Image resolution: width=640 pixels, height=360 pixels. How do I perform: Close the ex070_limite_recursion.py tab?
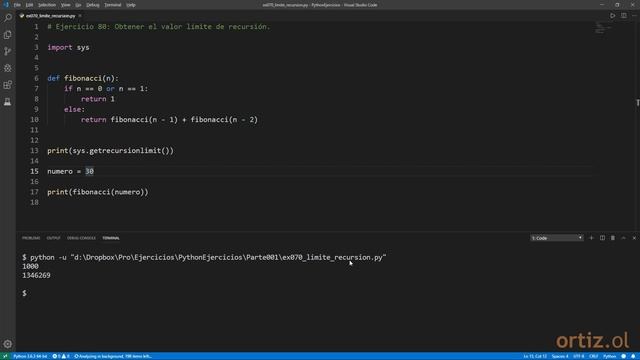coord(80,16)
